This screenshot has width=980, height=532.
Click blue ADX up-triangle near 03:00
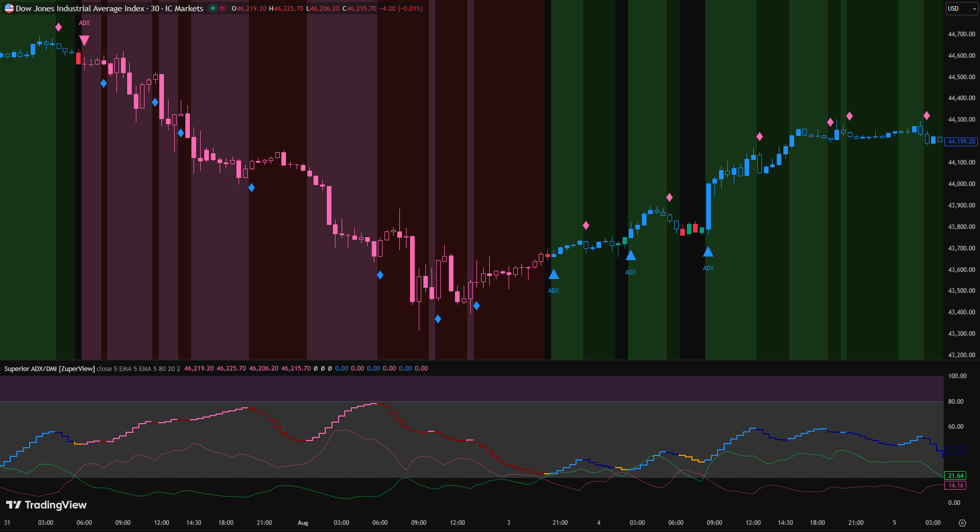point(631,256)
